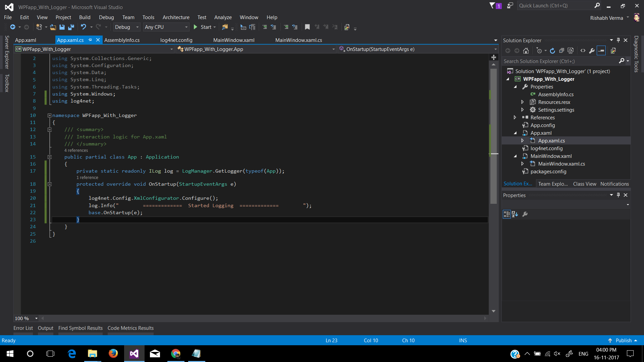The width and height of the screenshot is (644, 362).
Task: Open Properties using the wrench icon
Action: (x=592, y=51)
